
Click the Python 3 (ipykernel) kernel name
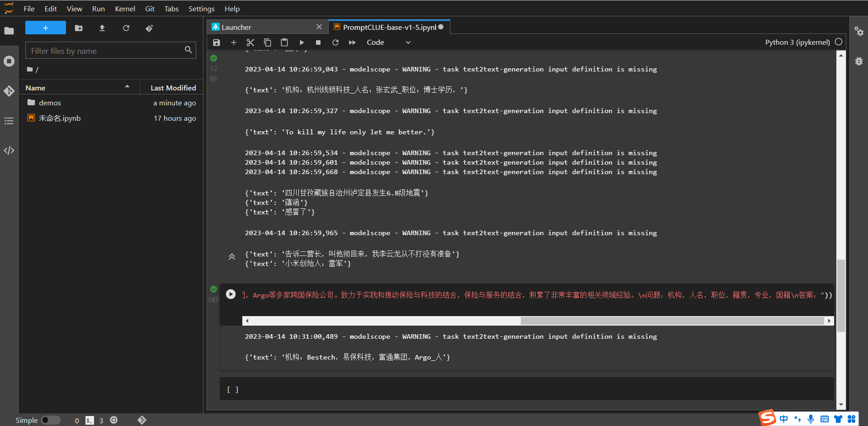pyautogui.click(x=797, y=42)
